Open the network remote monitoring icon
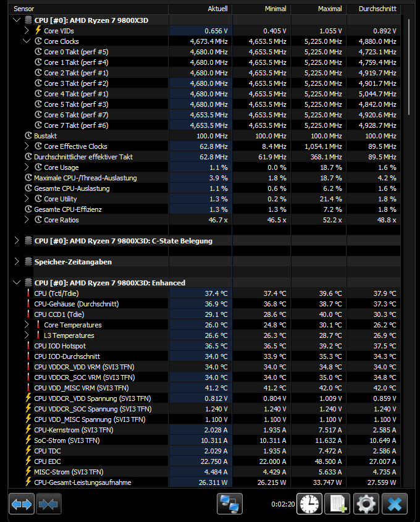This screenshot has width=420, height=522. click(x=230, y=504)
